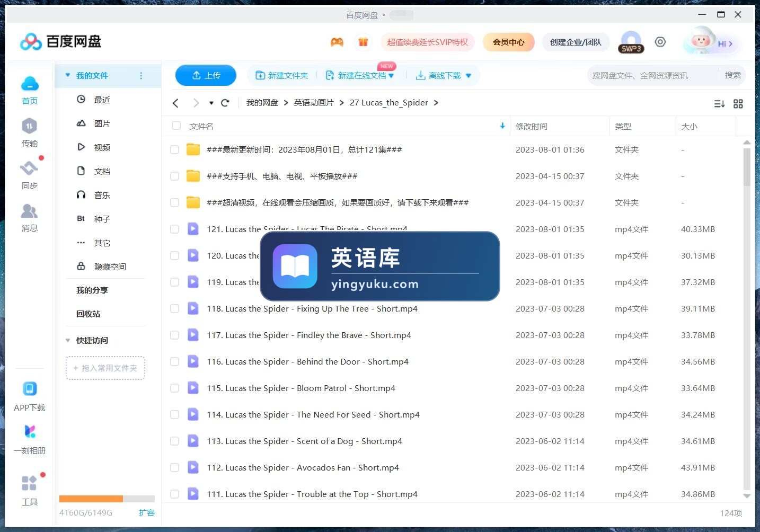The width and height of the screenshot is (760, 532).
Task: Open the 离线下载 dropdown arrow
Action: (469, 76)
